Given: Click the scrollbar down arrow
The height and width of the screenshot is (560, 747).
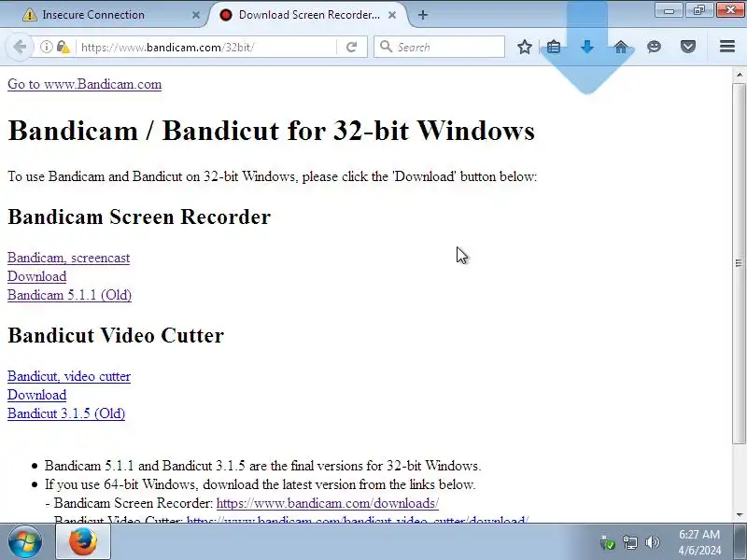Looking at the screenshot, I should [740, 515].
